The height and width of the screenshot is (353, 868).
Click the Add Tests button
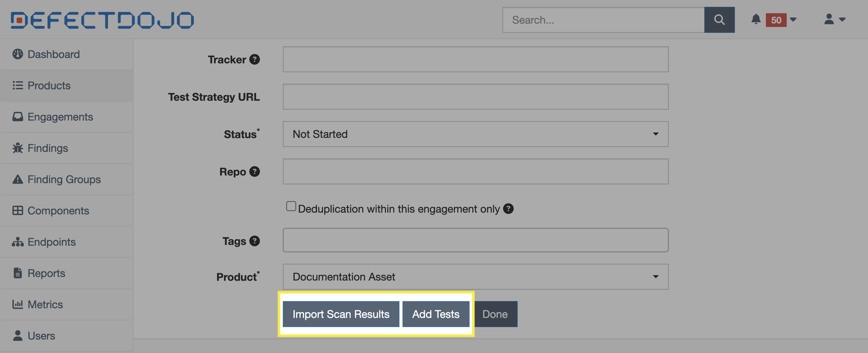tap(435, 314)
